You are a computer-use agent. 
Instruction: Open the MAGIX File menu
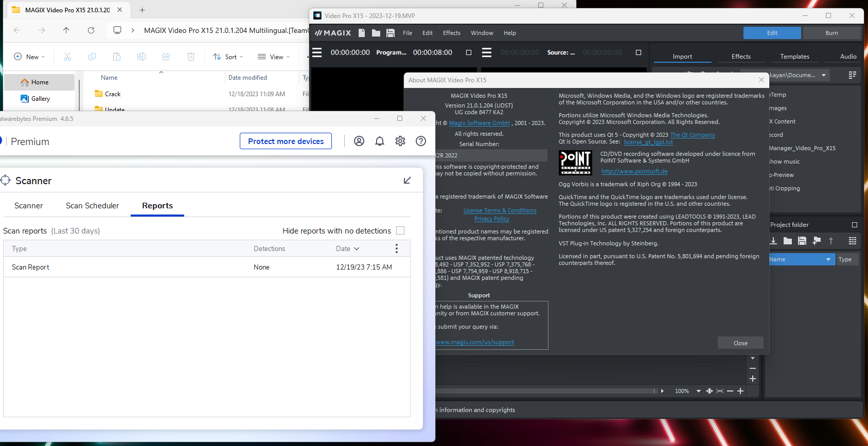point(408,33)
